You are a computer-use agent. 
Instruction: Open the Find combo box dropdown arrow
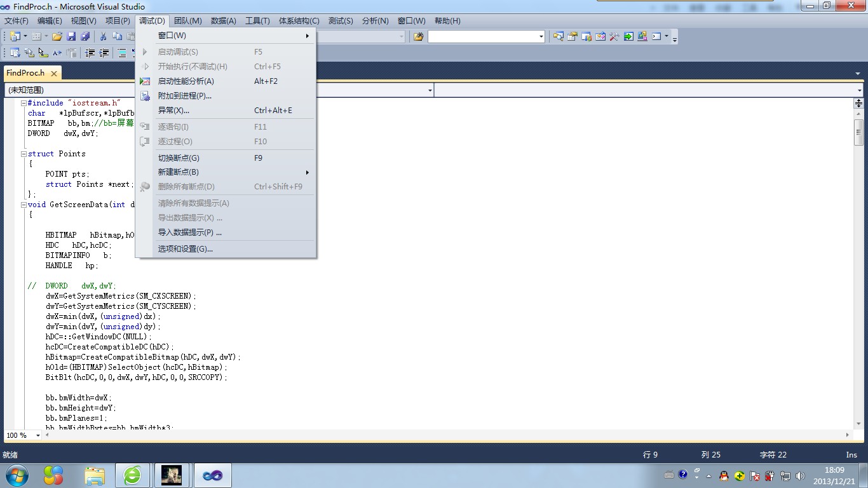click(541, 36)
